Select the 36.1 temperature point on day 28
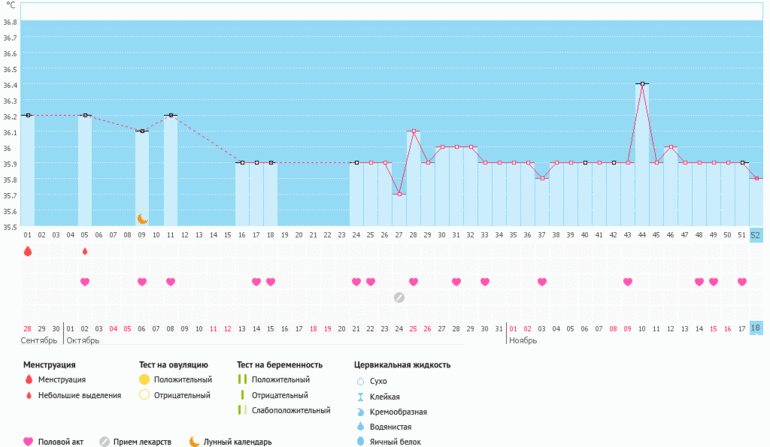This screenshot has height=447, width=770. (x=413, y=131)
